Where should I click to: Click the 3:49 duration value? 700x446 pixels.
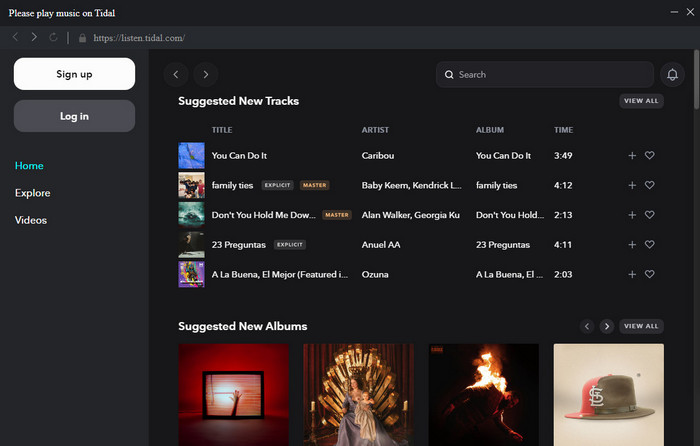pyautogui.click(x=563, y=155)
